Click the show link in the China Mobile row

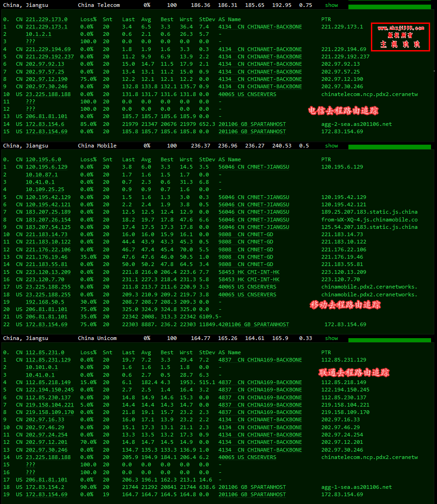[331, 146]
